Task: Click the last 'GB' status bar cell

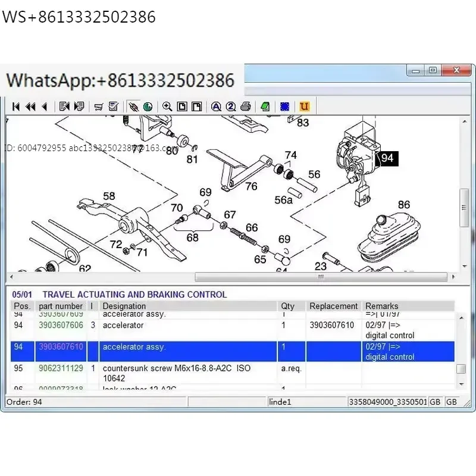Action: coord(452,402)
